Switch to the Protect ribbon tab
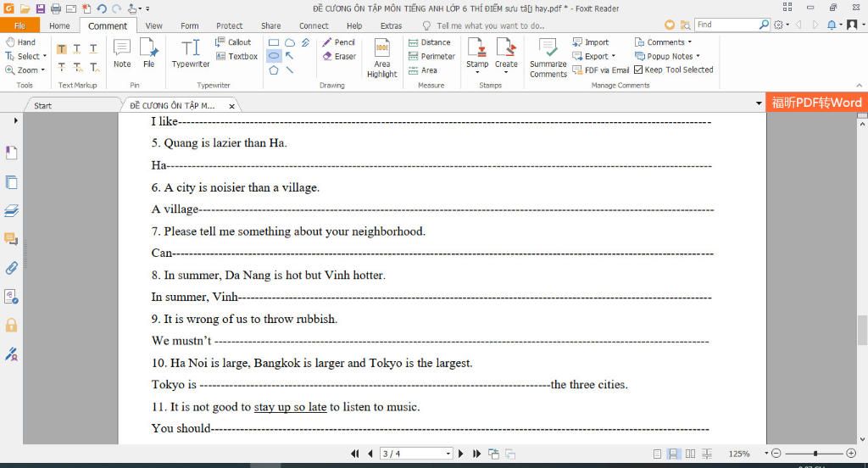This screenshot has width=868, height=468. 229,25
